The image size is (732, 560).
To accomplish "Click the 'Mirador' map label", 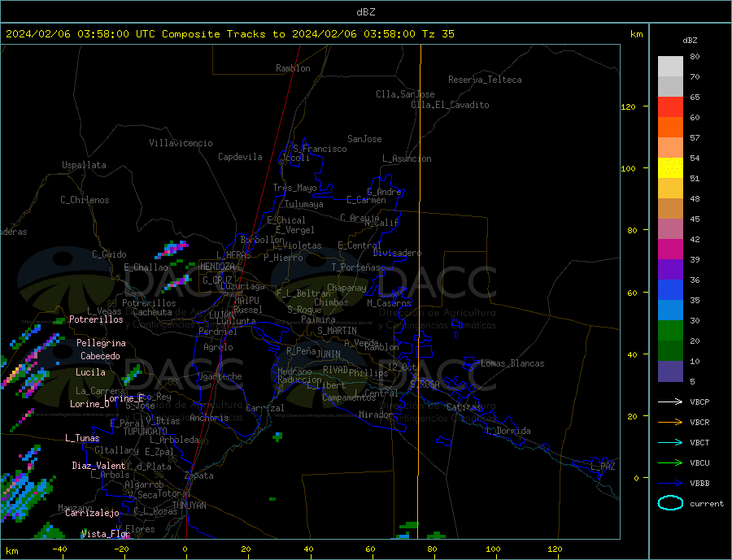I will point(375,415).
